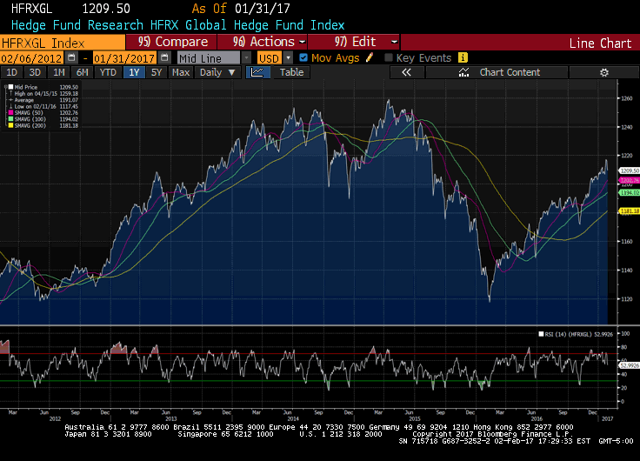Select the Max time range tab
Viewport: 640px width, 461px height.
(181, 73)
